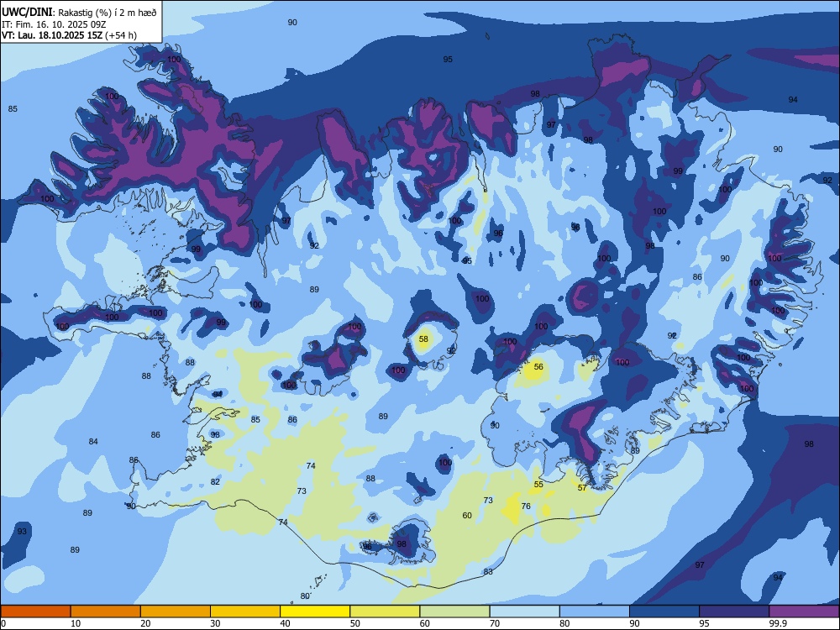
Task: Click the 82 humidity value on the map
Action: coord(215,481)
